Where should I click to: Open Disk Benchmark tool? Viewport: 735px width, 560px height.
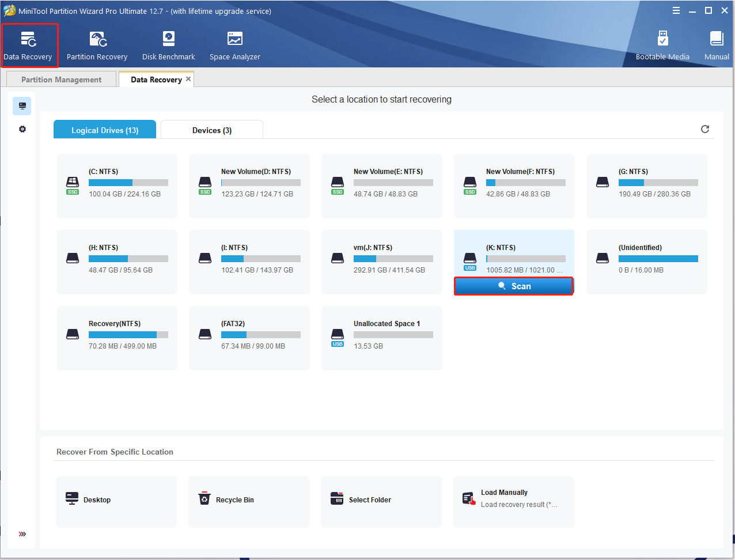tap(169, 46)
